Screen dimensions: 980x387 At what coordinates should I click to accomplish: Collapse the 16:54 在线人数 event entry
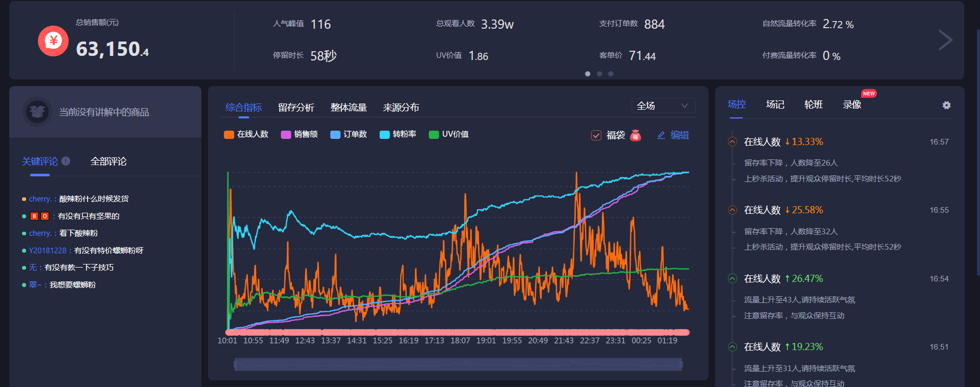point(733,278)
